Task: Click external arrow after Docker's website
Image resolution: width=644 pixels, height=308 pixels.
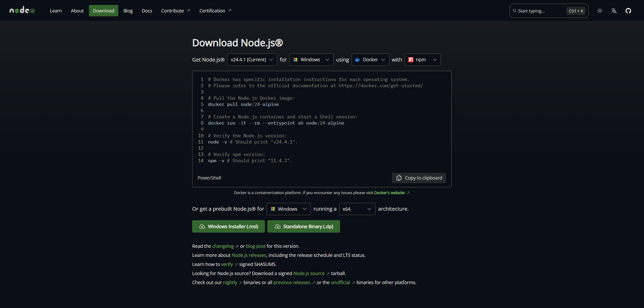Action: pyautogui.click(x=408, y=193)
